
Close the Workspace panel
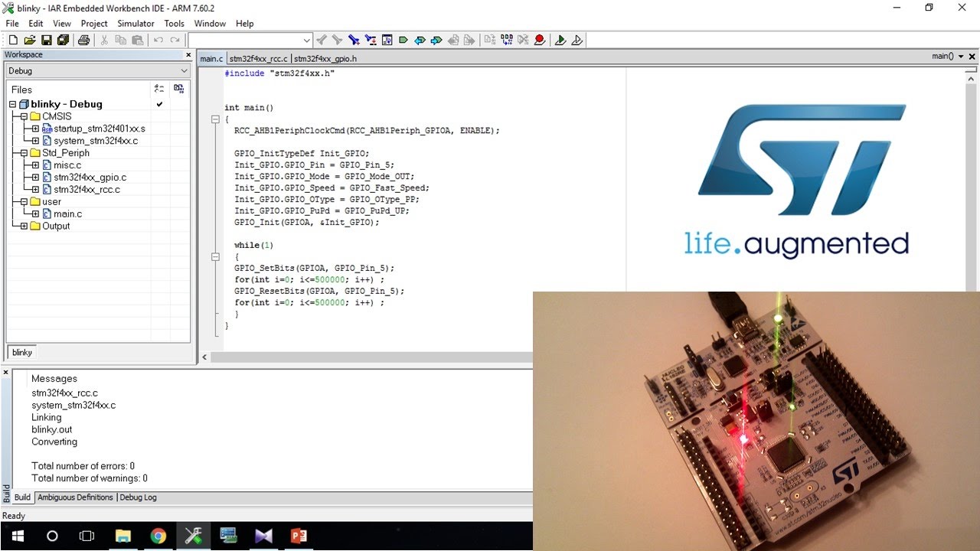click(x=188, y=55)
